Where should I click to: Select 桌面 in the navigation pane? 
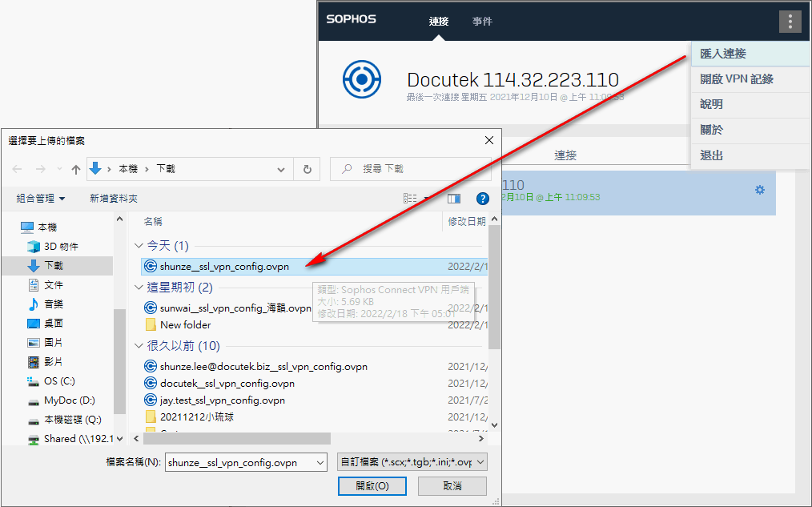coord(54,323)
